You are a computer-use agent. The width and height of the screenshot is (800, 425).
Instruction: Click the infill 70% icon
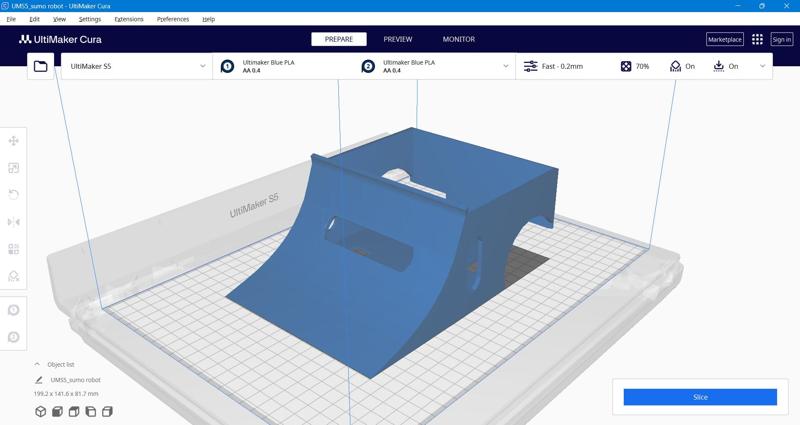pos(626,66)
